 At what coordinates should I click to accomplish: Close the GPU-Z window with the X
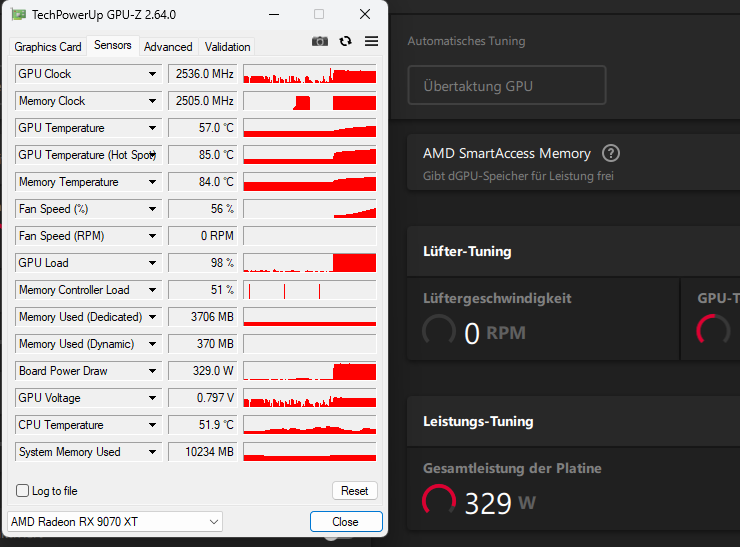pyautogui.click(x=365, y=15)
